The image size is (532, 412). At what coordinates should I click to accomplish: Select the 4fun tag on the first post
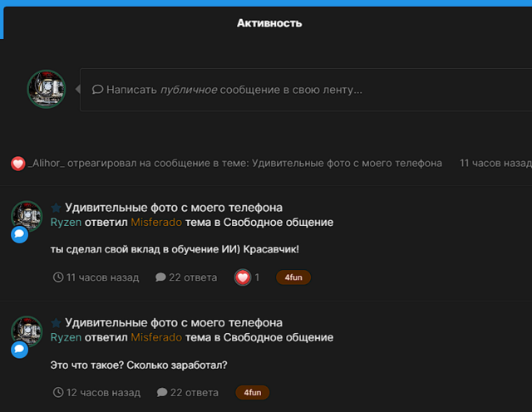[293, 277]
